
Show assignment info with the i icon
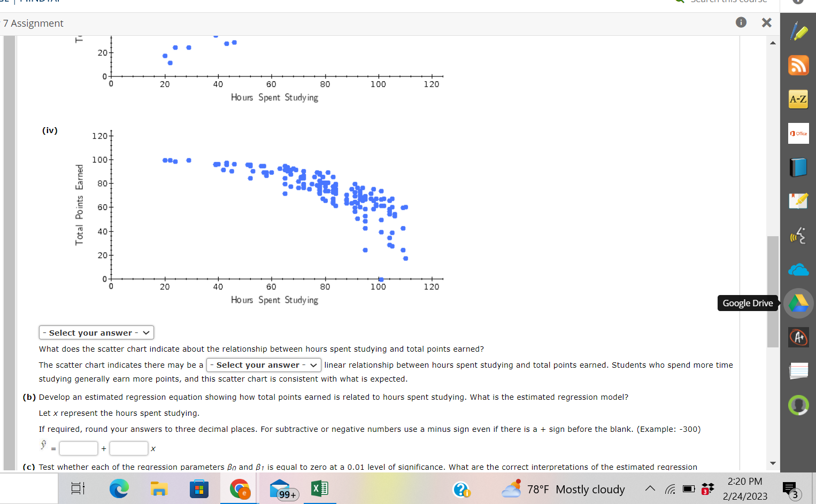tap(741, 22)
